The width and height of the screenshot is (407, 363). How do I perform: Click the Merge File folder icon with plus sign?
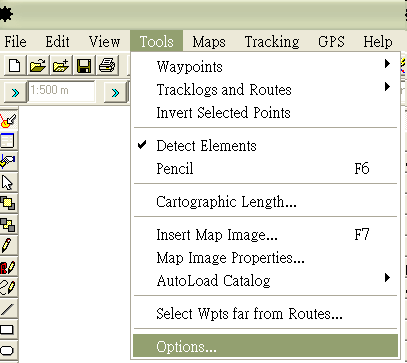[61, 65]
